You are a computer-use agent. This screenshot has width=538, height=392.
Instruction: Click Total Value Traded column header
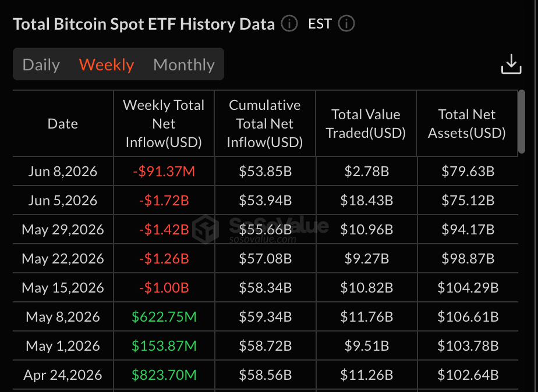click(x=366, y=123)
